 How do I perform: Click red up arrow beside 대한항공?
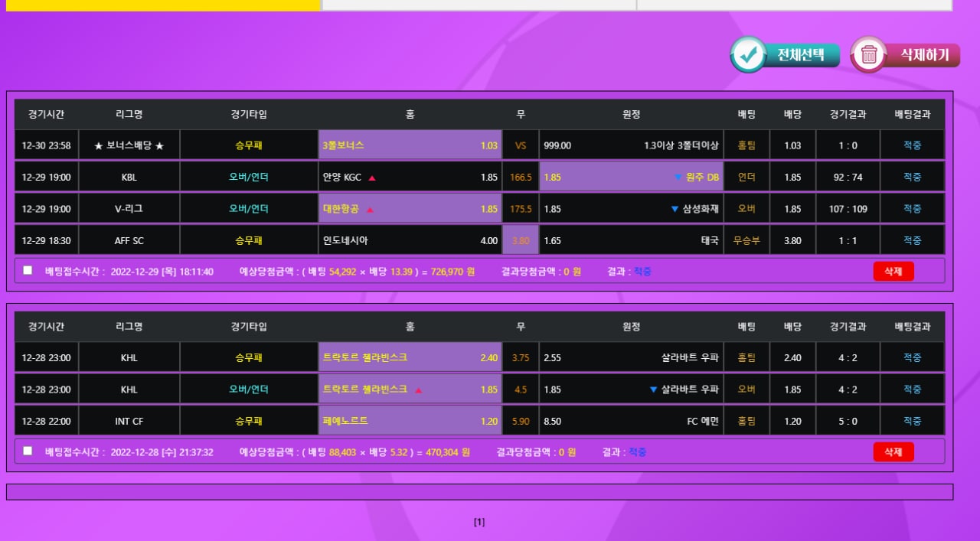coord(370,209)
